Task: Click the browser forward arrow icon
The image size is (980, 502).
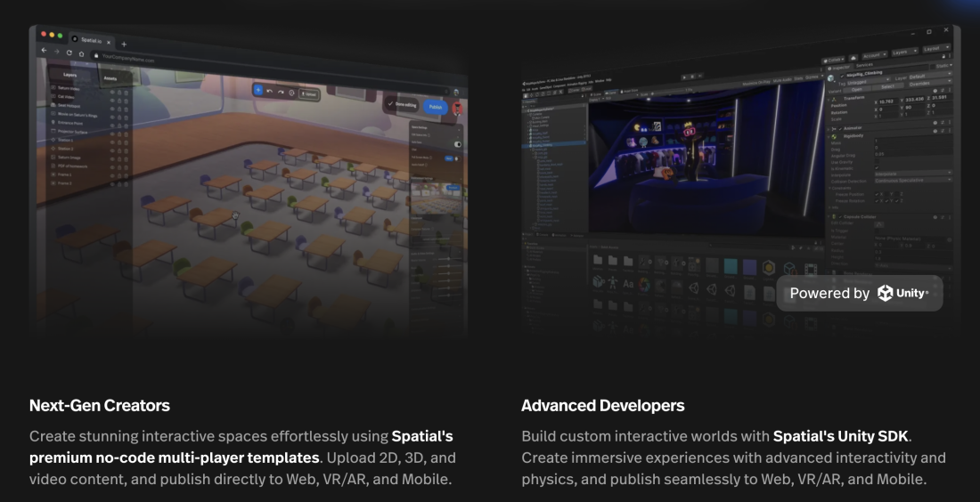Action: click(x=56, y=52)
